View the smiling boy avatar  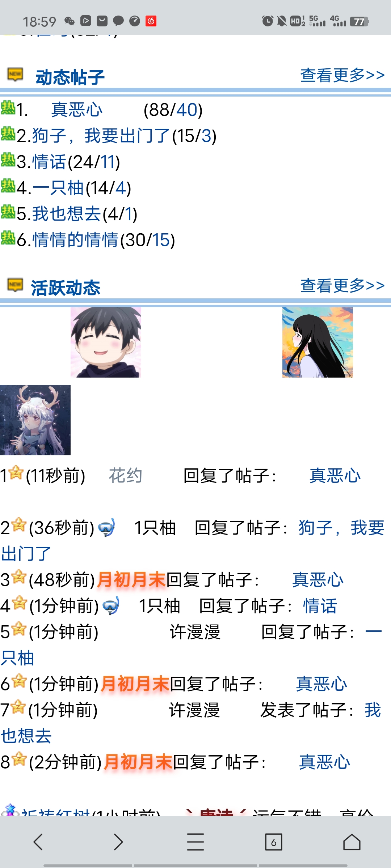106,342
